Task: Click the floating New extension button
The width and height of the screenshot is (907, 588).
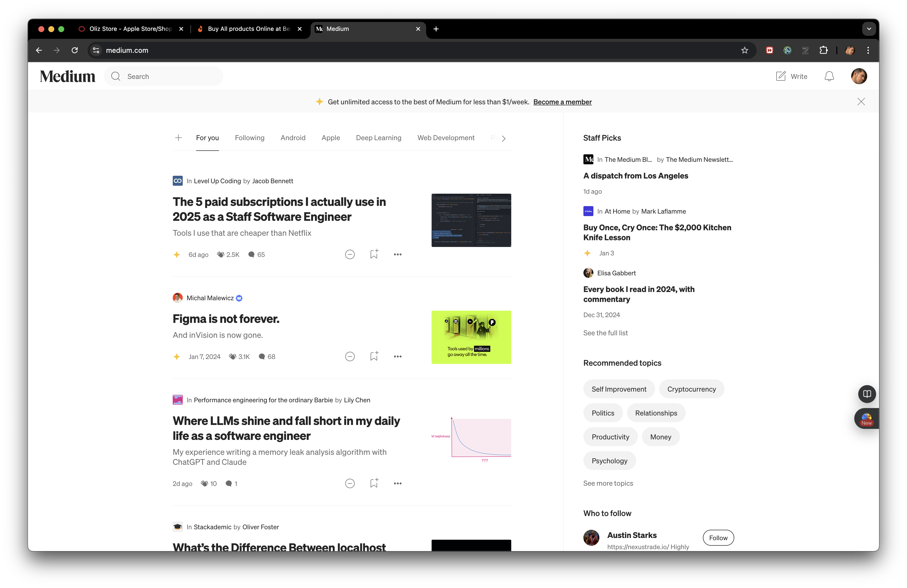Action: (x=866, y=419)
